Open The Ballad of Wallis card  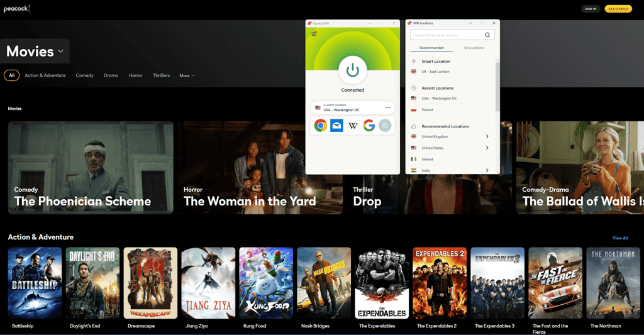pos(580,167)
